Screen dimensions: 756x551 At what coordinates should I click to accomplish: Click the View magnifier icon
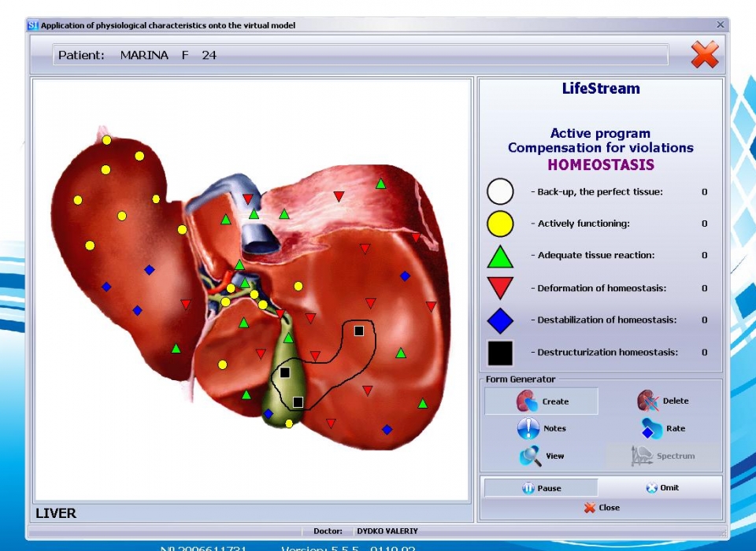click(x=530, y=456)
